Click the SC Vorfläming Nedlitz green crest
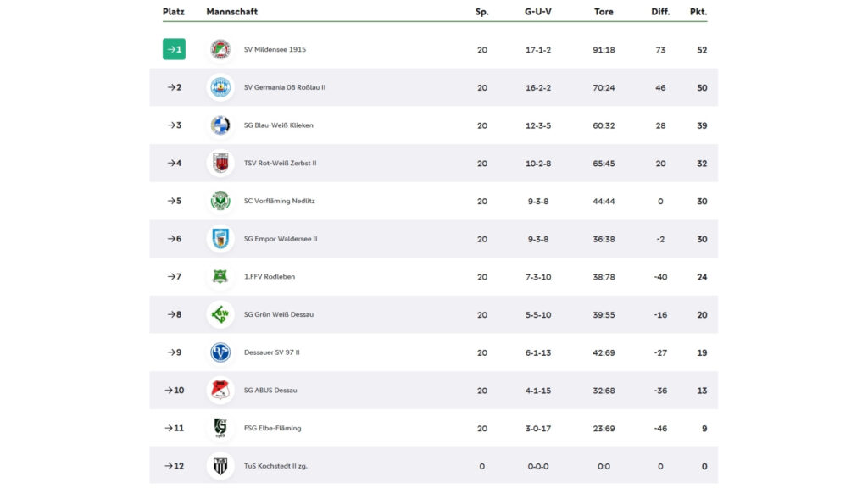The height and width of the screenshot is (488, 868). (220, 201)
